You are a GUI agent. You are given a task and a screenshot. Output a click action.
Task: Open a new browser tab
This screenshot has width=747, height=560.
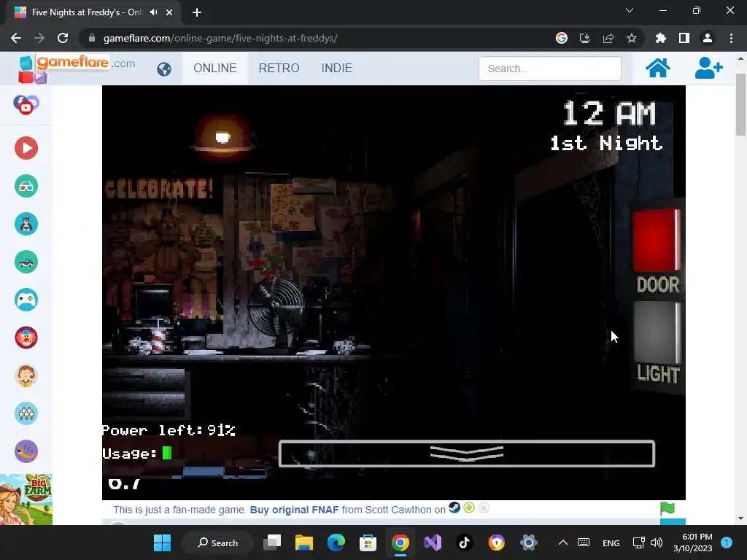pos(197,13)
